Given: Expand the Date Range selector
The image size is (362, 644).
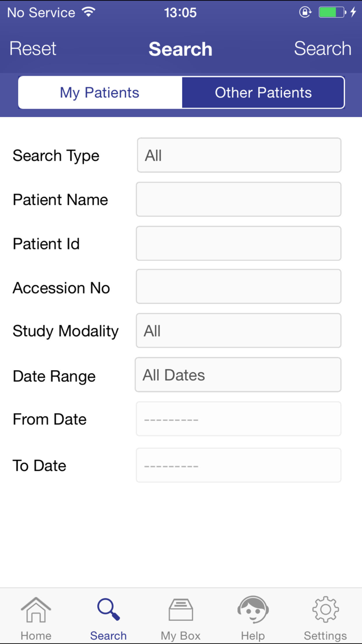Looking at the screenshot, I should 238,375.
